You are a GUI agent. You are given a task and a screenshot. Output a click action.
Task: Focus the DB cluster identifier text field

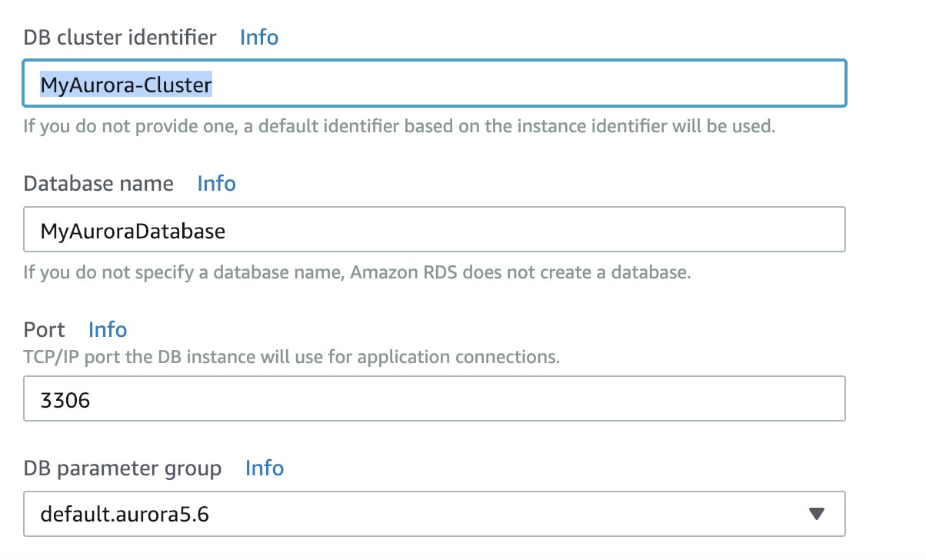coord(523,84)
